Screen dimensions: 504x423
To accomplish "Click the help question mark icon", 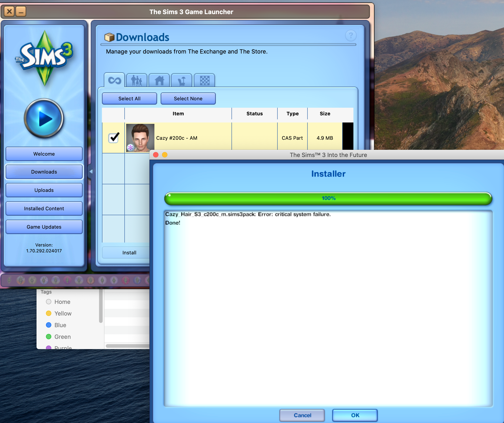I will (x=351, y=36).
